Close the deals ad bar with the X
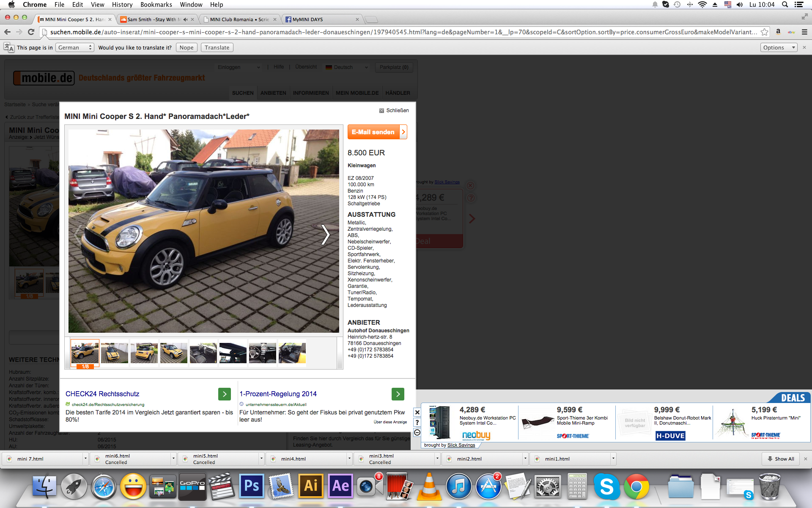Screen dimensions: 812x508 tap(417, 412)
